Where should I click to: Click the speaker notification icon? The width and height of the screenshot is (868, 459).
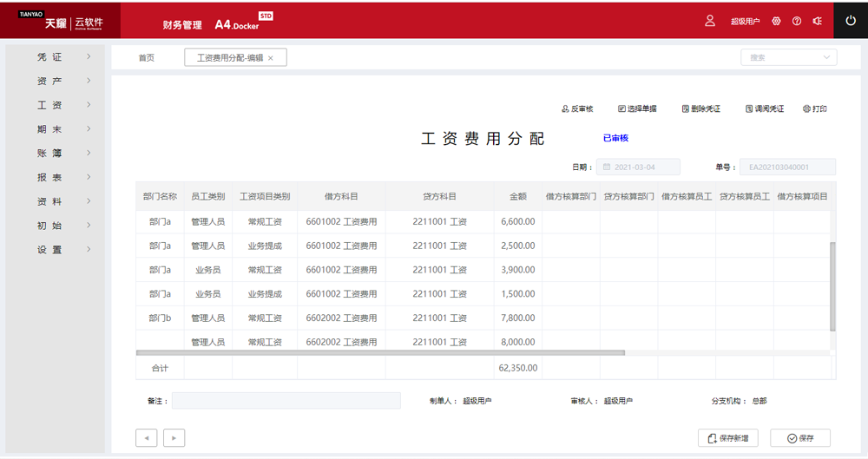click(817, 21)
